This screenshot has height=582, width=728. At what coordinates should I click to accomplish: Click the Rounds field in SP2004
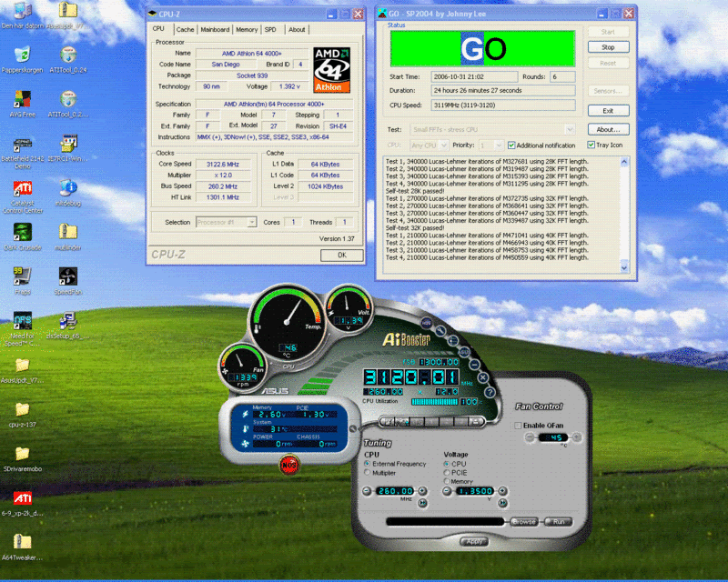click(x=562, y=77)
